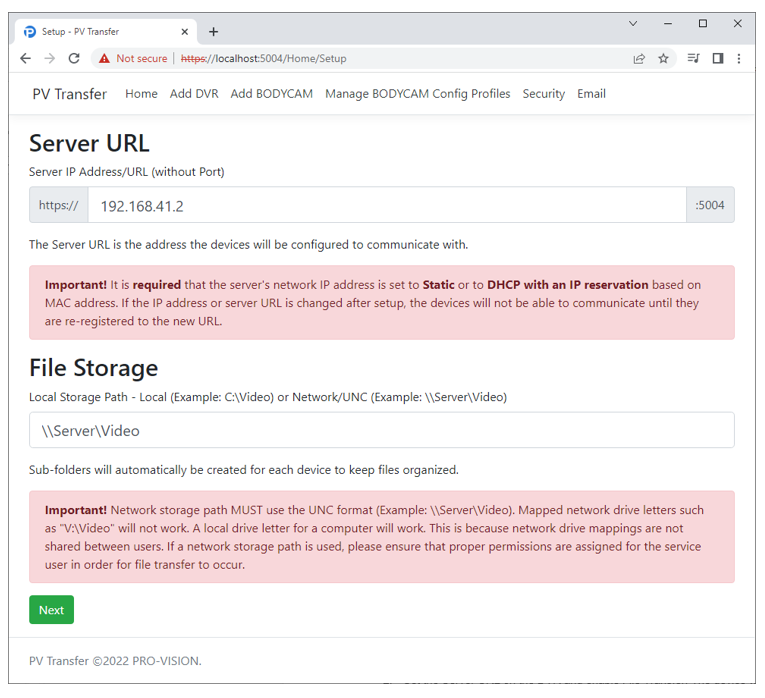Click the address bar URL text

click(x=263, y=59)
